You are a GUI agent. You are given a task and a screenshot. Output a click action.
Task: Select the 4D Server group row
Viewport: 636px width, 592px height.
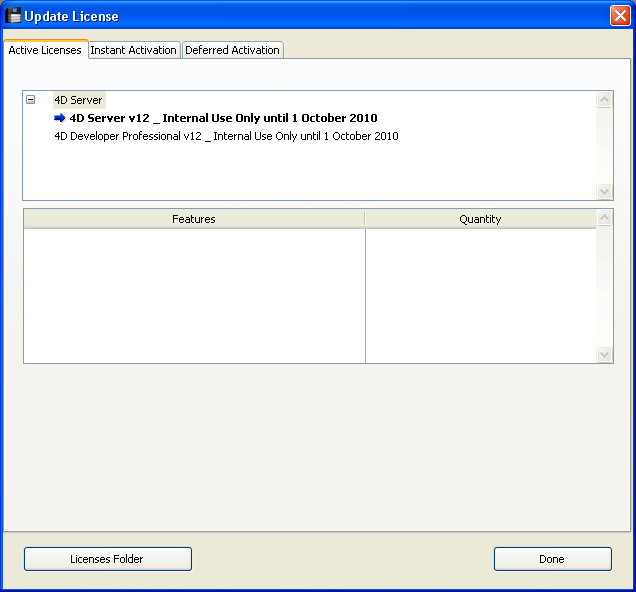[79, 100]
